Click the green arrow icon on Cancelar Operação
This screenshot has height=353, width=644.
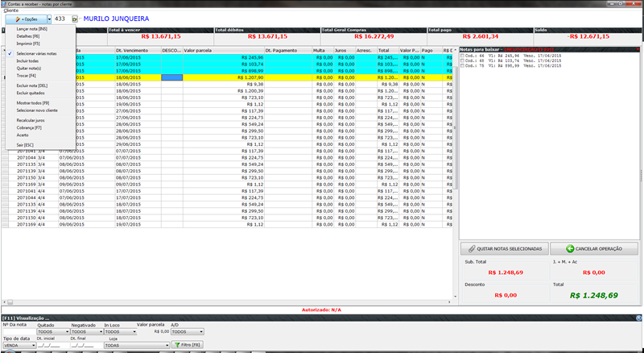568,249
